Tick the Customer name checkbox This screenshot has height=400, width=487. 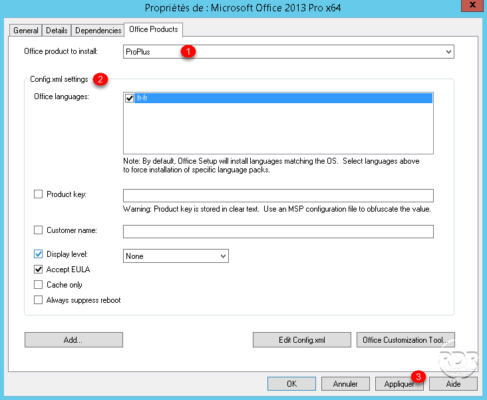(38, 230)
